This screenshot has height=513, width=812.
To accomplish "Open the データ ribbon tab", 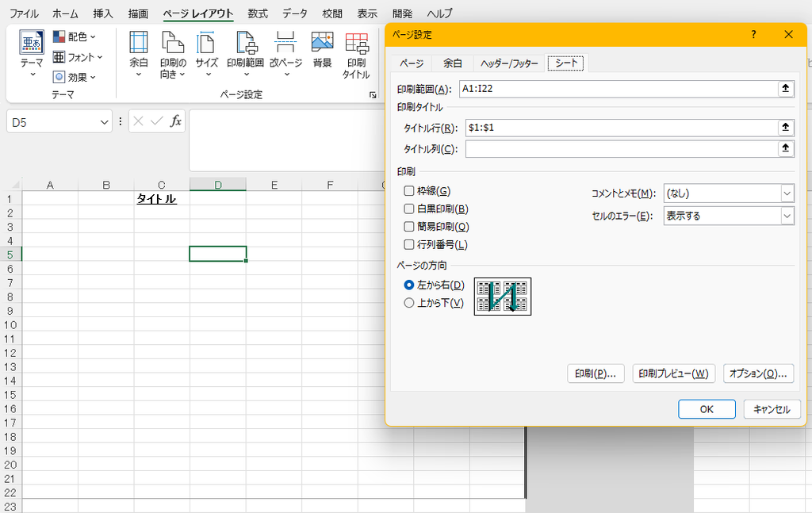I will (295, 13).
